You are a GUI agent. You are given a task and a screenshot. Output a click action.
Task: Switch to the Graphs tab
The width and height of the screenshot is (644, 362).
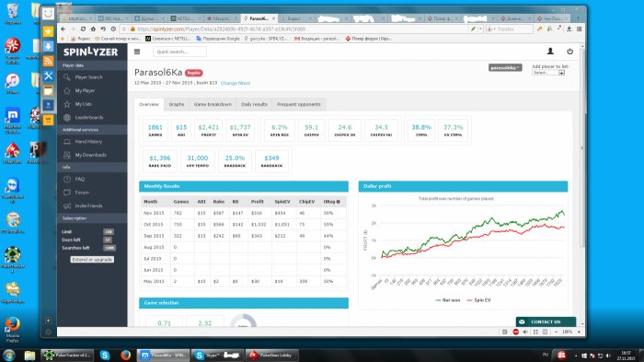[177, 104]
